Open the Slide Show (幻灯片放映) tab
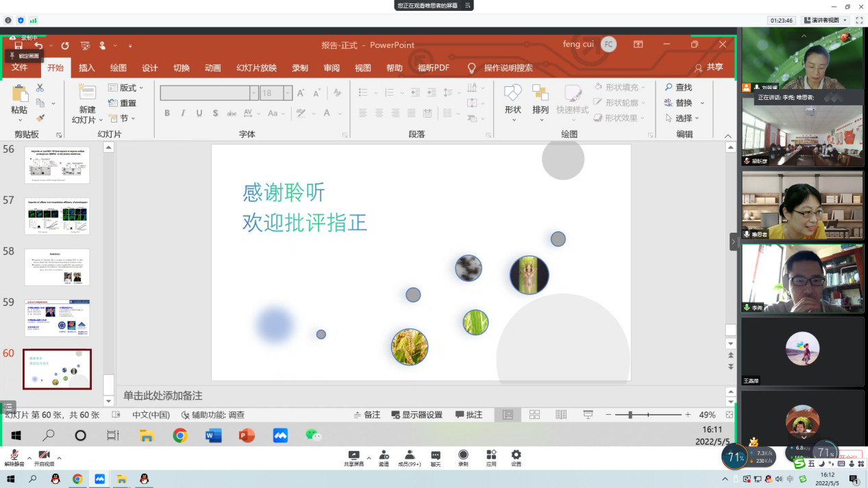868x488 pixels. tap(256, 68)
